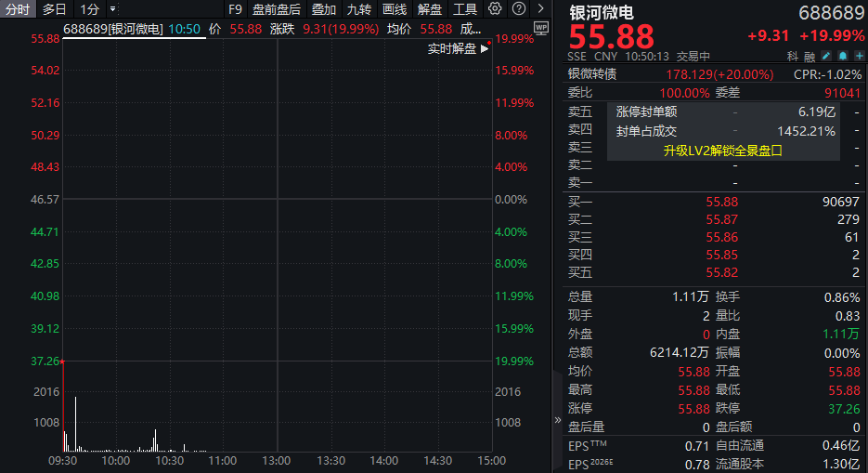Click 总量 1.11万 value
The image size is (868, 473).
tap(691, 296)
